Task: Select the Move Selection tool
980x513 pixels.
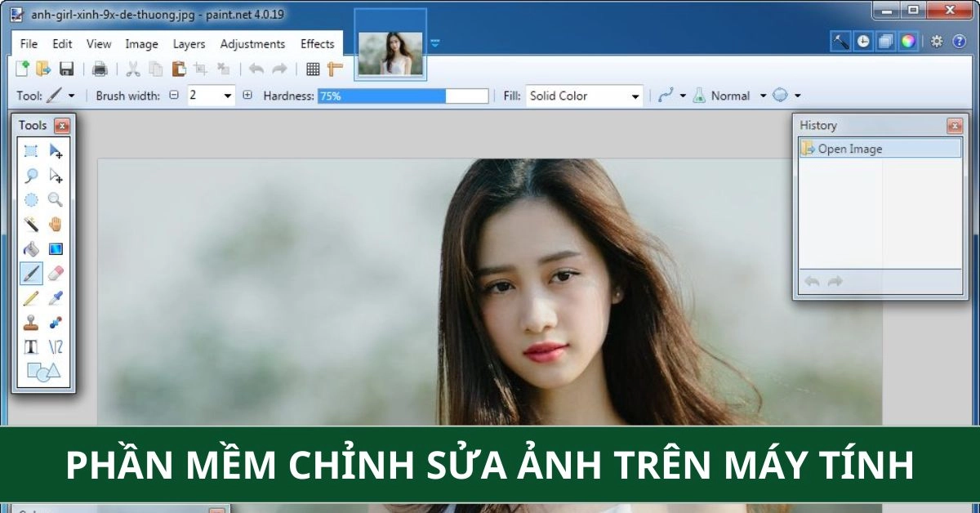Action: coord(56,175)
